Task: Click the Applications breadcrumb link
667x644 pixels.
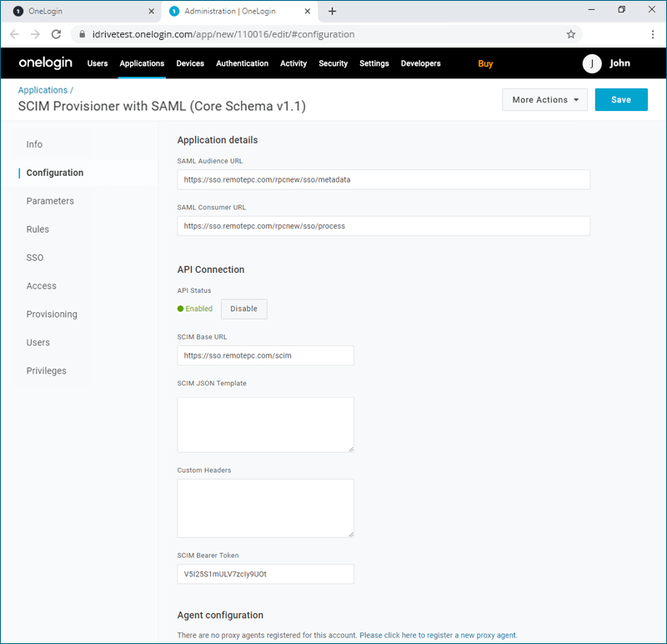Action: coord(43,90)
